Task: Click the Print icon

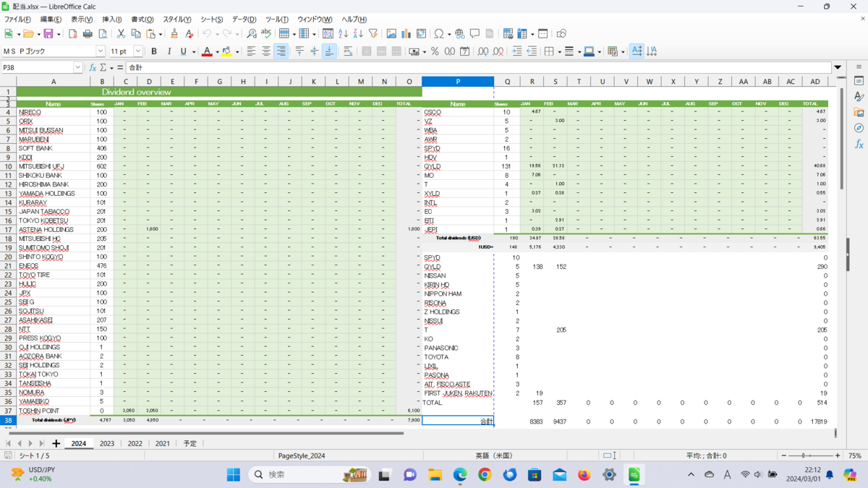Action: pos(88,33)
